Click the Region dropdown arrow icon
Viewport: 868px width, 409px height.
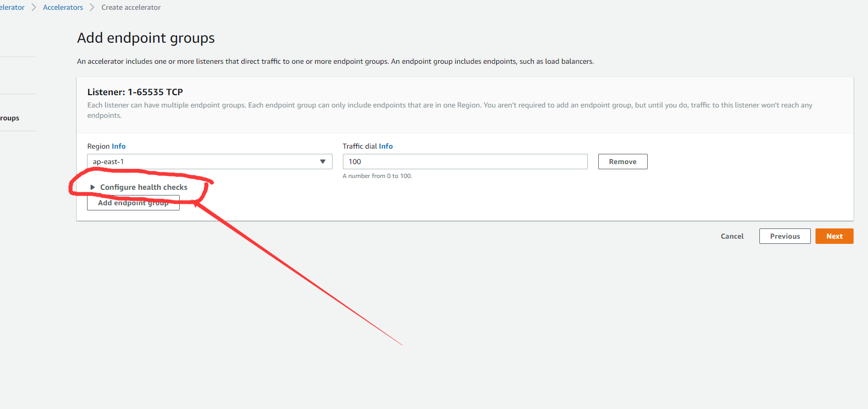point(323,162)
